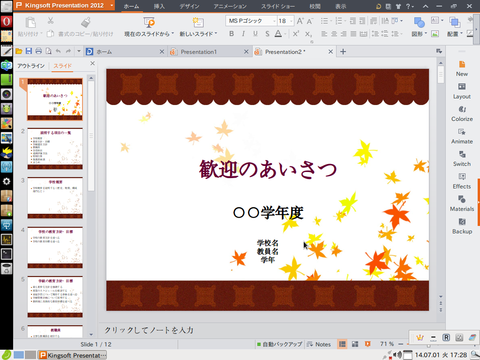Click the Print Preview icon
Image resolution: width=480 pixels, height=360 pixels.
tap(49, 51)
